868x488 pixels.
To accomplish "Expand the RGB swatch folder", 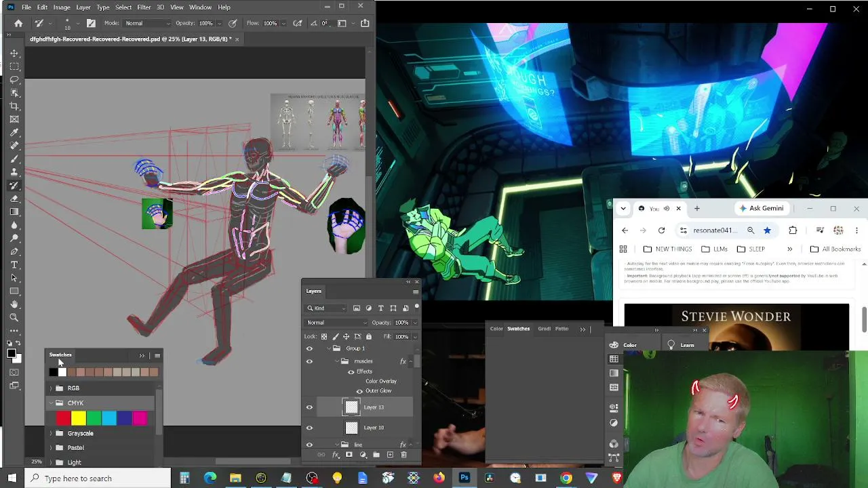I will (51, 388).
